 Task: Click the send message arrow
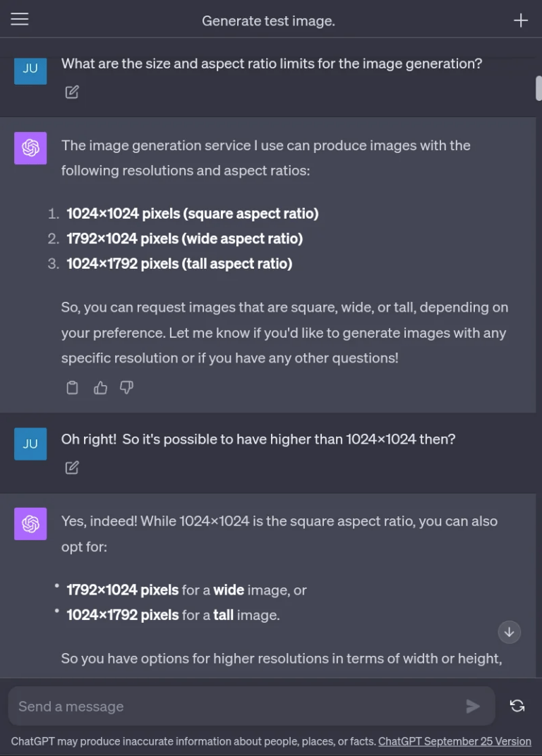click(473, 706)
